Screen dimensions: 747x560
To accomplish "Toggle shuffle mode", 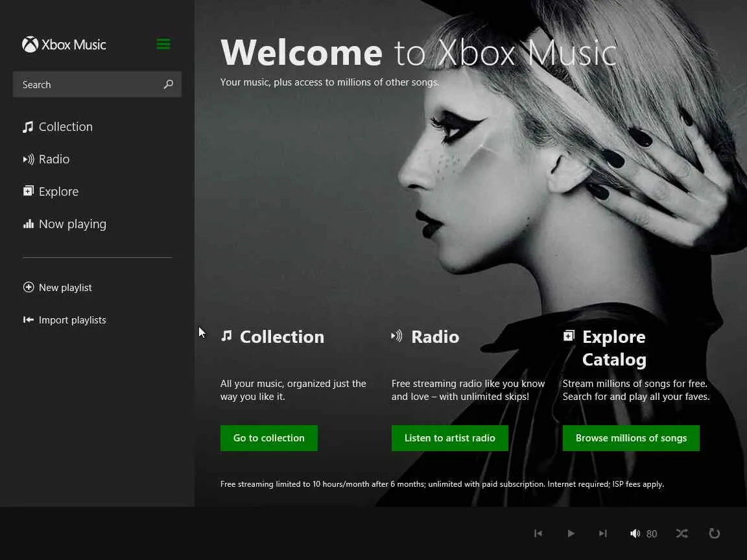I will click(x=682, y=533).
